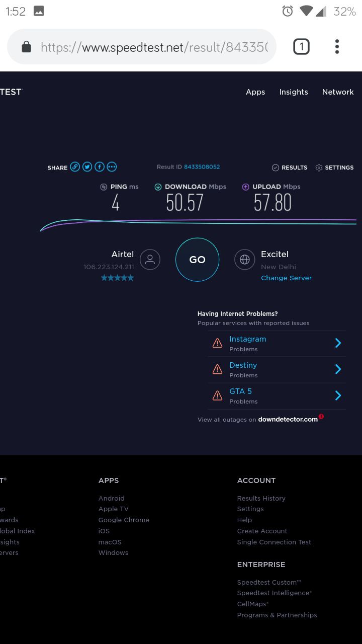Click Destiny warning triangle icon

point(218,369)
